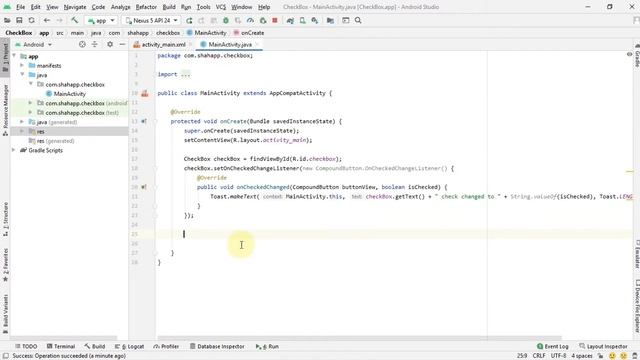This screenshot has height=360, width=640.
Task: Click the onCreate breadcrumb
Action: tap(248, 33)
